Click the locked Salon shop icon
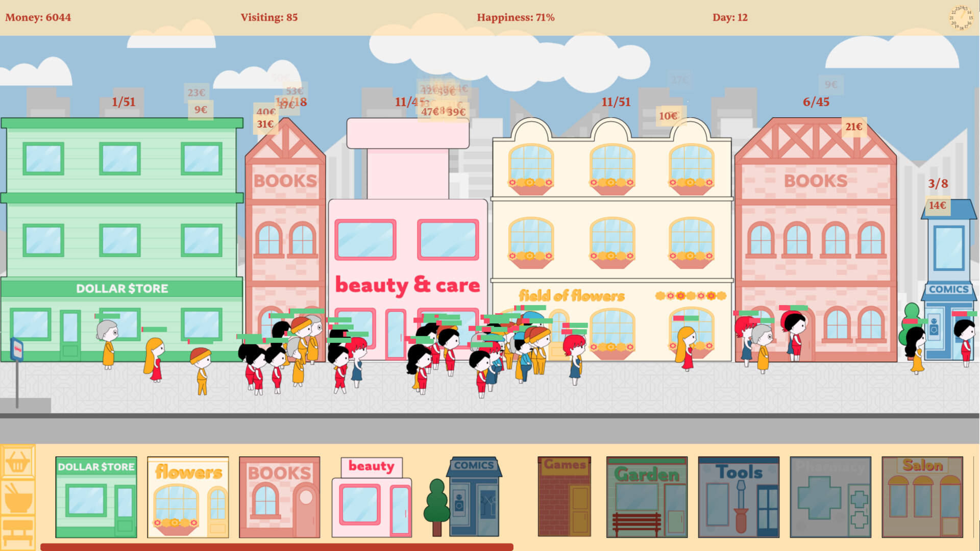 coord(922,497)
